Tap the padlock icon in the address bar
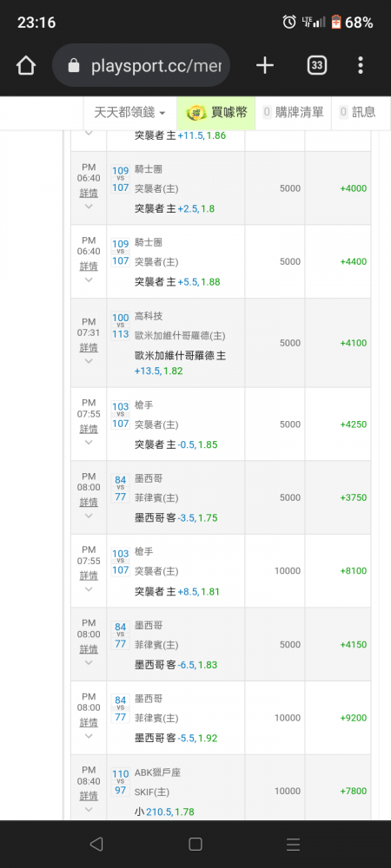The width and height of the screenshot is (391, 868). click(74, 67)
